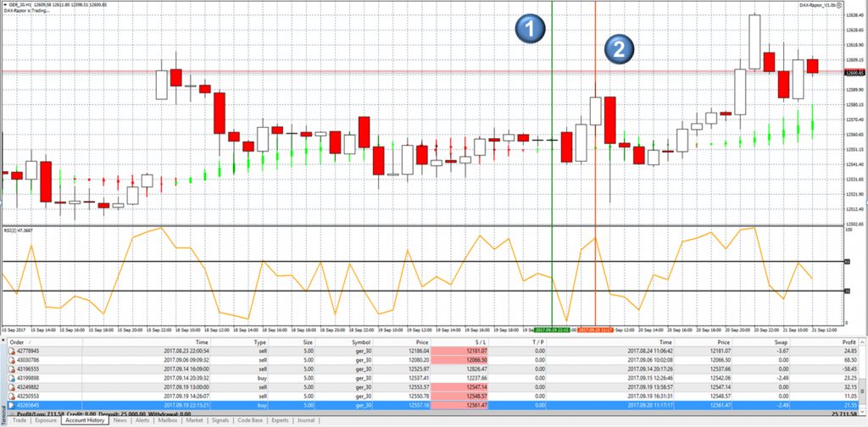Viewport: 868px width, 427px height.
Task: Click the RSI level 65 marker on the scale
Action: (x=848, y=261)
